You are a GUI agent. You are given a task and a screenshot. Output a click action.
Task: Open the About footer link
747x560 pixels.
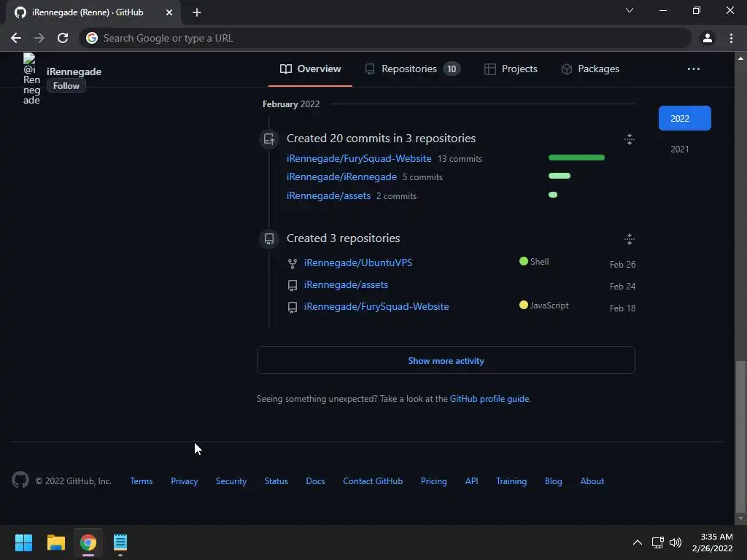pyautogui.click(x=592, y=481)
